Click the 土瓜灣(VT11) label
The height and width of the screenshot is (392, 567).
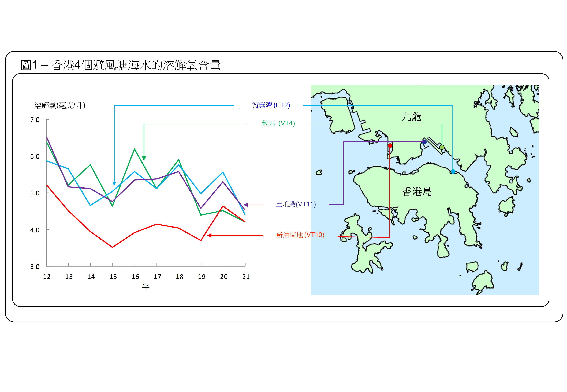pos(296,204)
